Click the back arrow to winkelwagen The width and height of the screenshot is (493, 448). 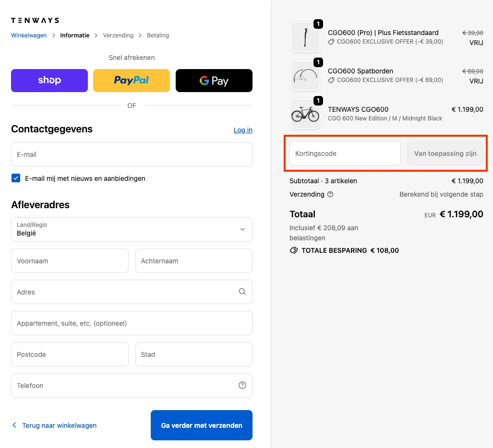(14, 425)
